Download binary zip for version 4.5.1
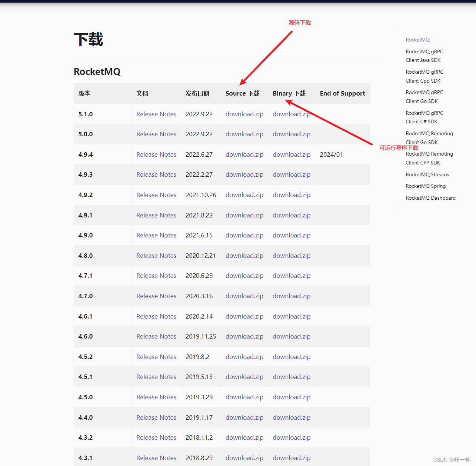The image size is (476, 466). coord(291,377)
